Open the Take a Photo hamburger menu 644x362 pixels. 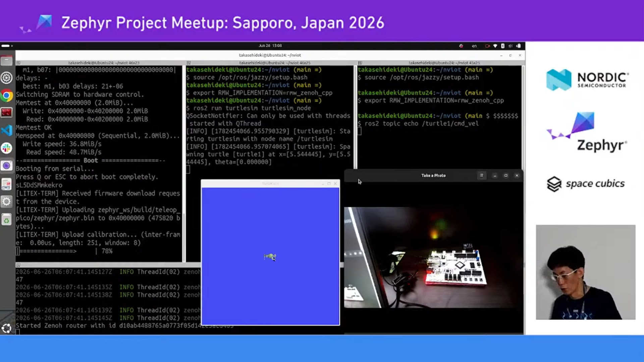click(x=482, y=175)
